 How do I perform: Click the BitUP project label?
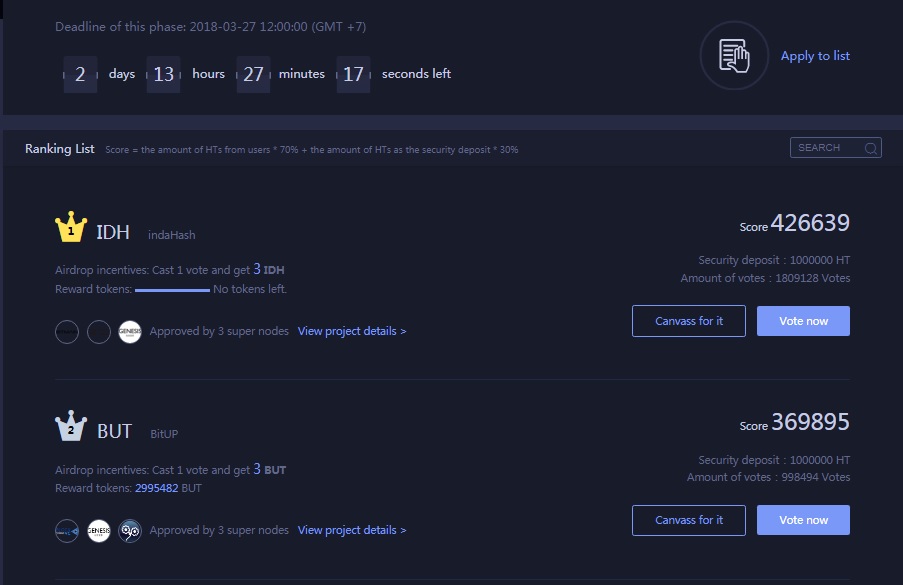tap(164, 434)
